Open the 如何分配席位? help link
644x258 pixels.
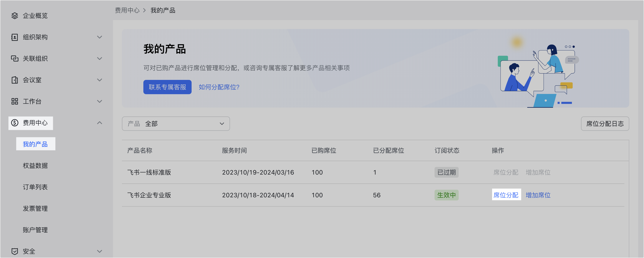219,87
